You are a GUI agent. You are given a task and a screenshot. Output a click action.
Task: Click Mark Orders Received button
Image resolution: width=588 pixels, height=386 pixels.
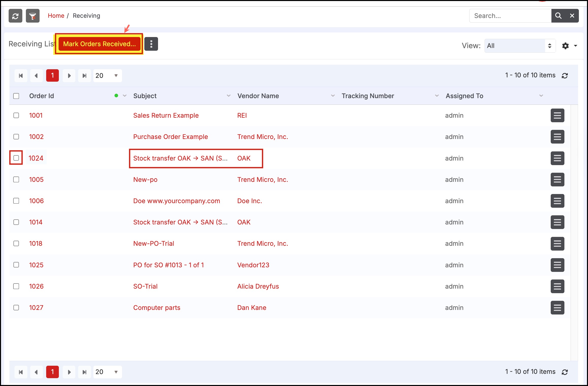(x=99, y=44)
